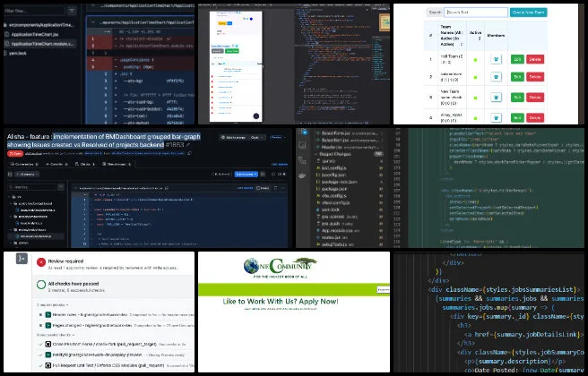
Task: Open Docker whale icon in VS Code sidebar
Action: point(302,175)
